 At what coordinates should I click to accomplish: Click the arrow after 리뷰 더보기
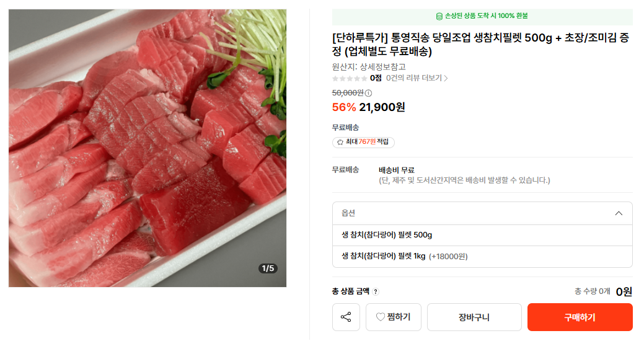(x=446, y=78)
